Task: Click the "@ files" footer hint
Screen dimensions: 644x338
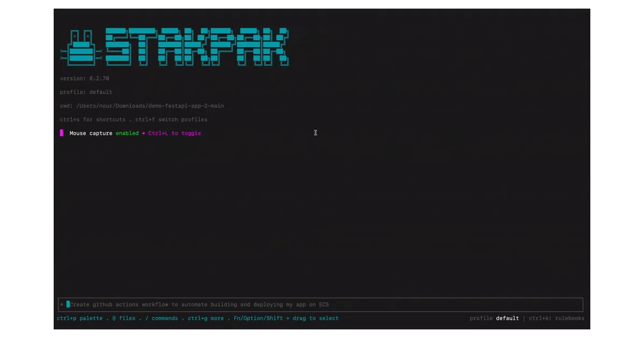Action: [x=124, y=318]
